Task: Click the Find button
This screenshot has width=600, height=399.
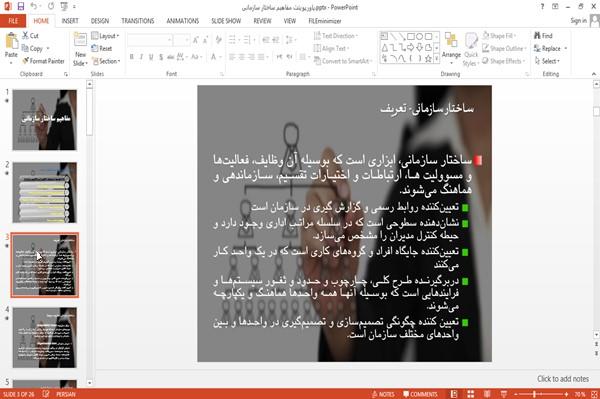Action: (543, 36)
